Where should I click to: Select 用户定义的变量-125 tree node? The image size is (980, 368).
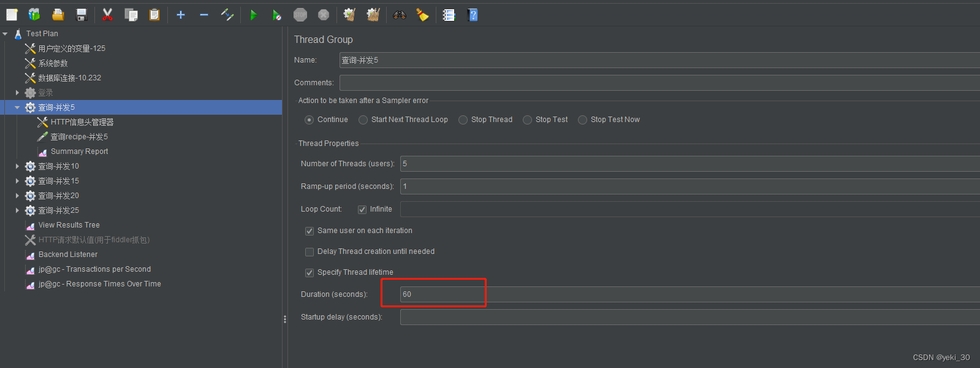(x=72, y=48)
